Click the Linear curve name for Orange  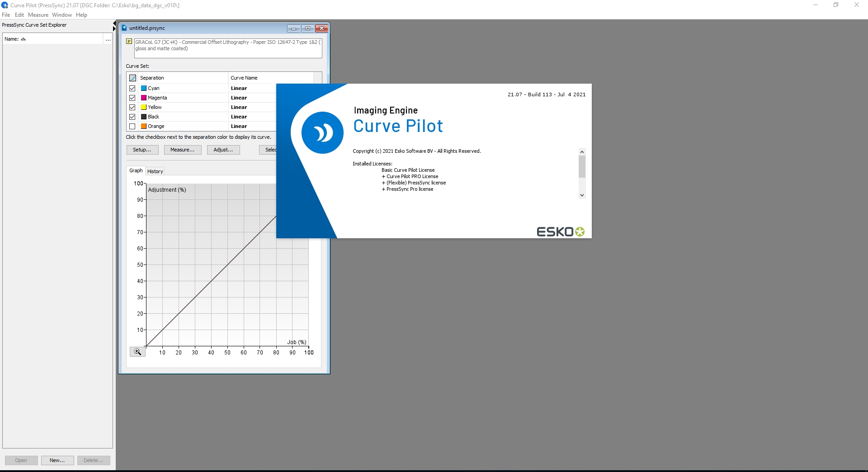point(239,126)
